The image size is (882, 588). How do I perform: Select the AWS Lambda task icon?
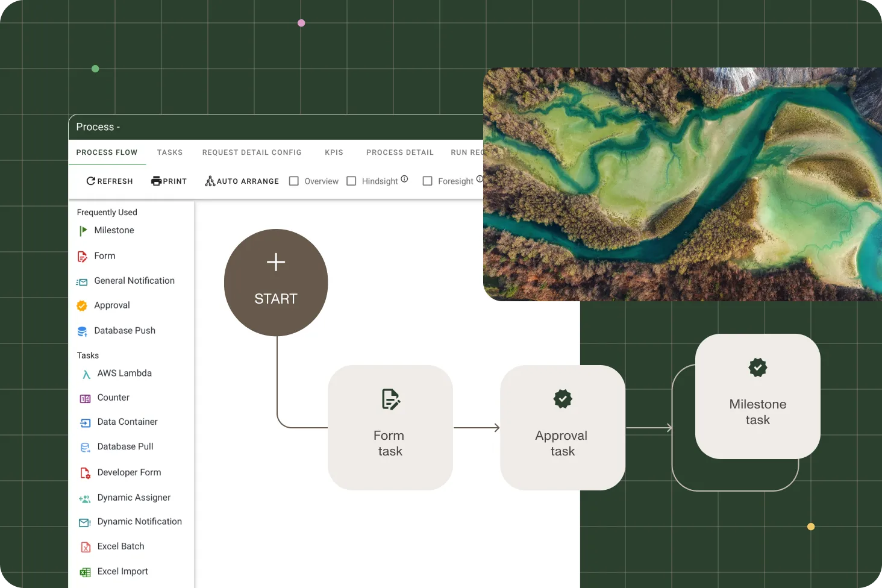pyautogui.click(x=86, y=374)
